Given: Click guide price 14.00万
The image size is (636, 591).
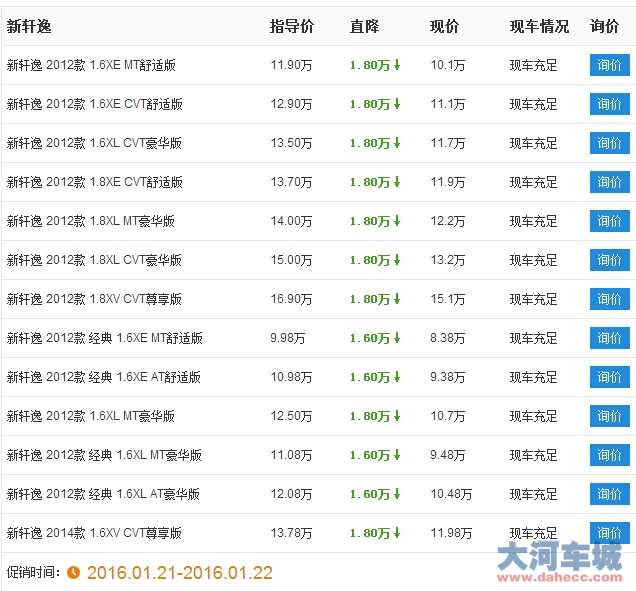Looking at the screenshot, I should [x=291, y=221].
